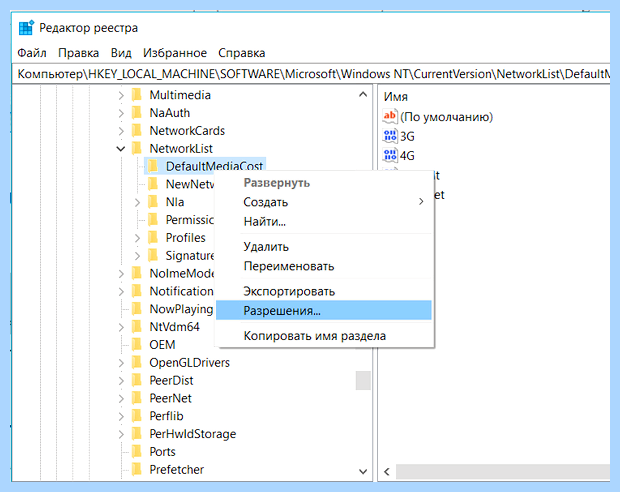The height and width of the screenshot is (492, 620).
Task: Select the PeerDist tree row
Action: (x=171, y=380)
